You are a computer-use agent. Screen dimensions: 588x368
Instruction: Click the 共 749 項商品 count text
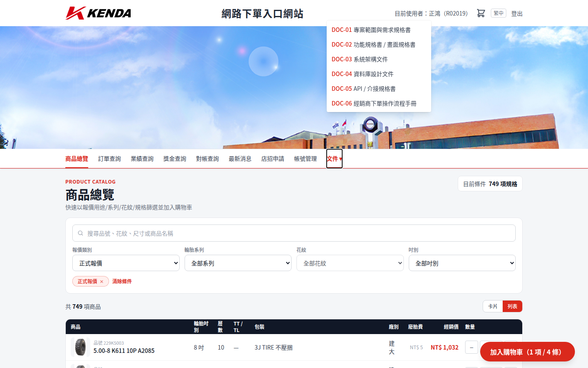pos(83,307)
